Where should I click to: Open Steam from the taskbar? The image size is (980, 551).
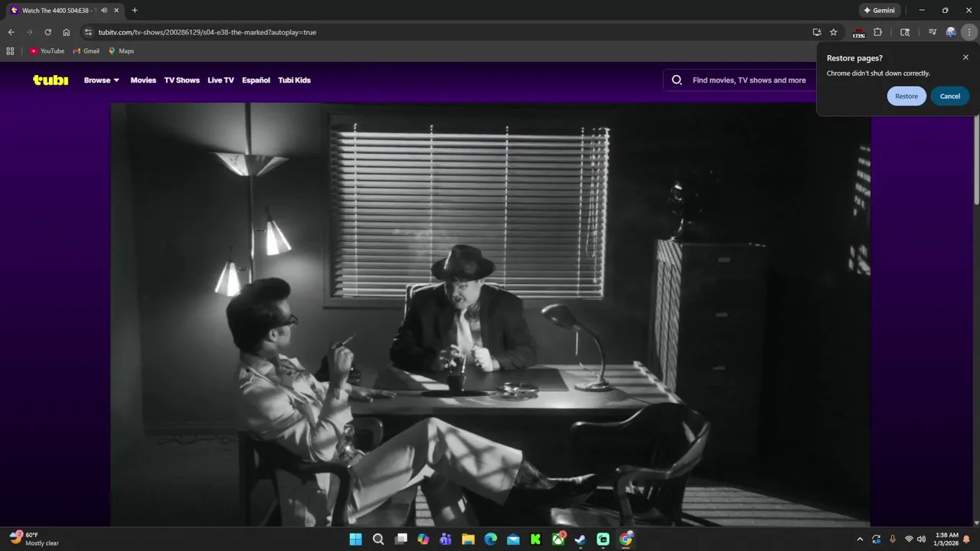pos(580,539)
